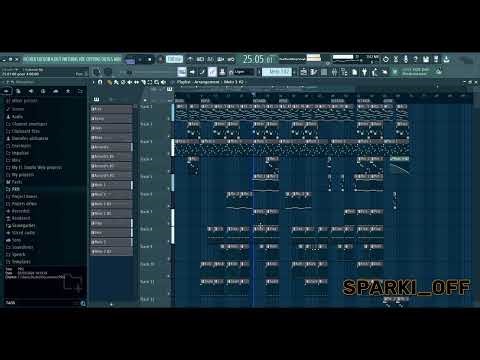
Task: Select the Select tool in playlist toolbar
Action: (150, 82)
